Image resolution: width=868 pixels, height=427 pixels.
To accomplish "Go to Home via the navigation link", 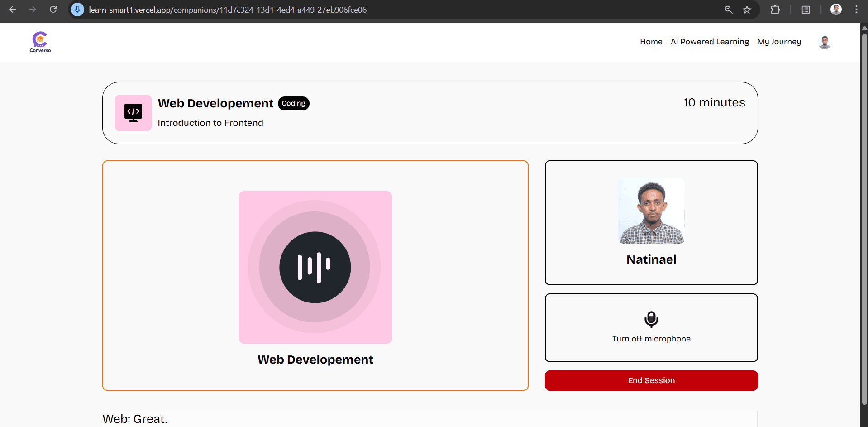I will [x=651, y=42].
